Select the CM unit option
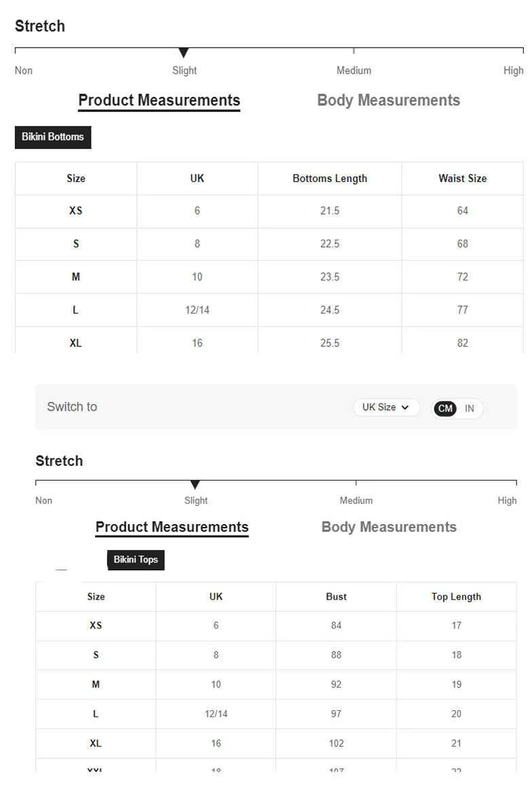The image size is (532, 793). tap(445, 409)
